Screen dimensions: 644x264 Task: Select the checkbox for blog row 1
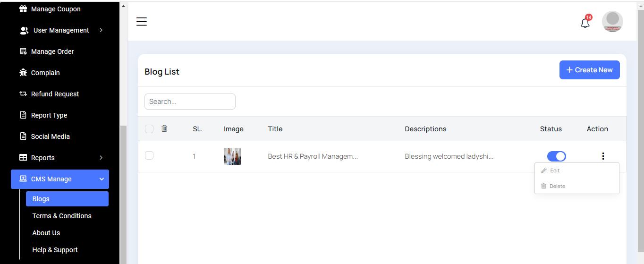[x=149, y=155]
